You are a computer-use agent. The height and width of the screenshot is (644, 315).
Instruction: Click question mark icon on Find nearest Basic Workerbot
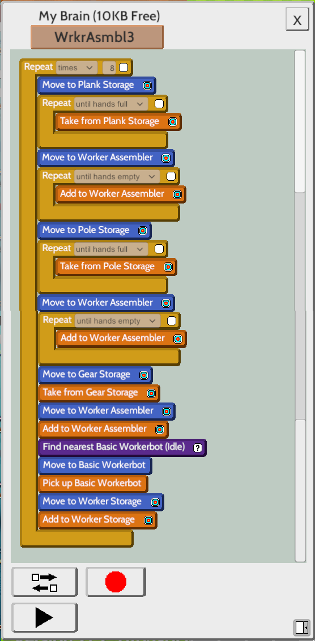(x=198, y=447)
